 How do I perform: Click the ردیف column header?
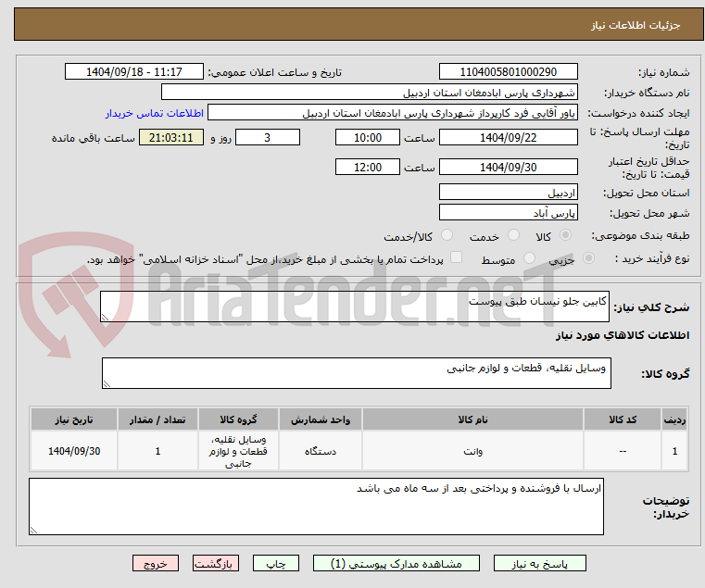pyautogui.click(x=674, y=419)
